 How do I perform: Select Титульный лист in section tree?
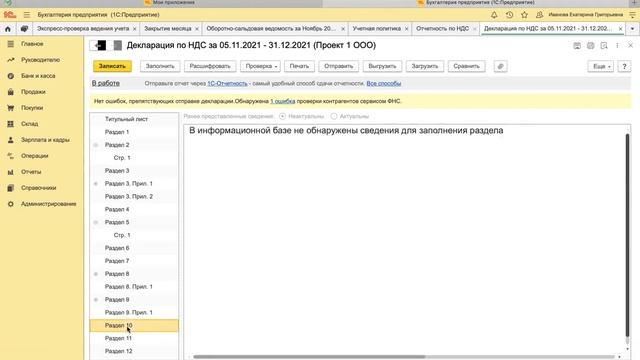[134, 119]
